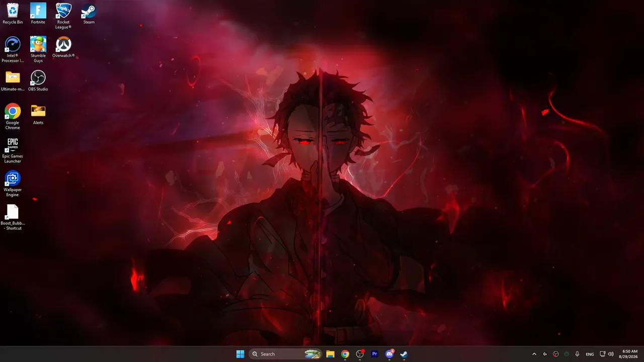Select the Rocket League desktop shortcut
644x362 pixels.
pos(63,16)
